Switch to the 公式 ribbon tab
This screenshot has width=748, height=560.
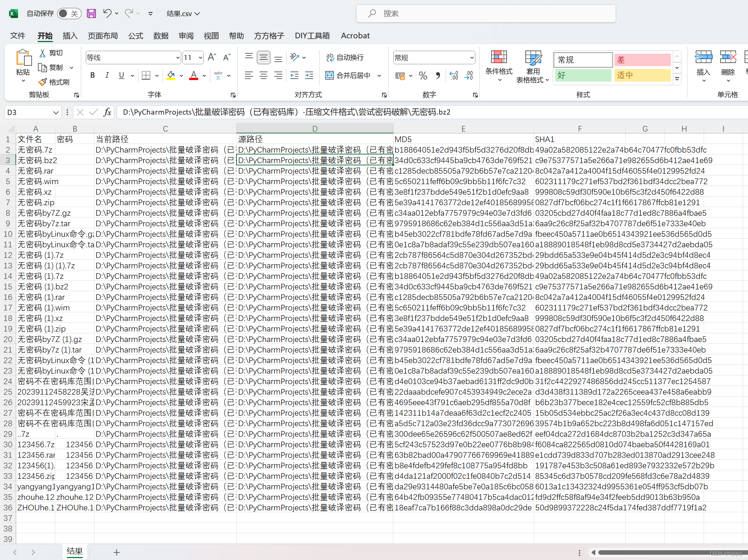click(x=135, y=36)
